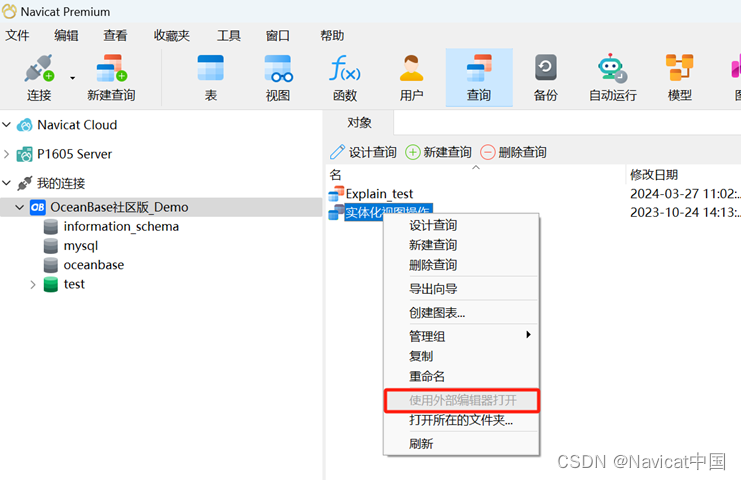Open the 用户 users icon
Viewport: 741px width, 480px height.
(x=411, y=78)
